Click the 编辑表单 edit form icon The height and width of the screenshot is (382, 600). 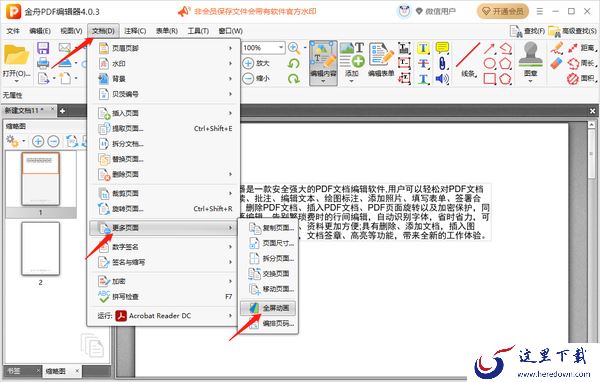[x=381, y=60]
